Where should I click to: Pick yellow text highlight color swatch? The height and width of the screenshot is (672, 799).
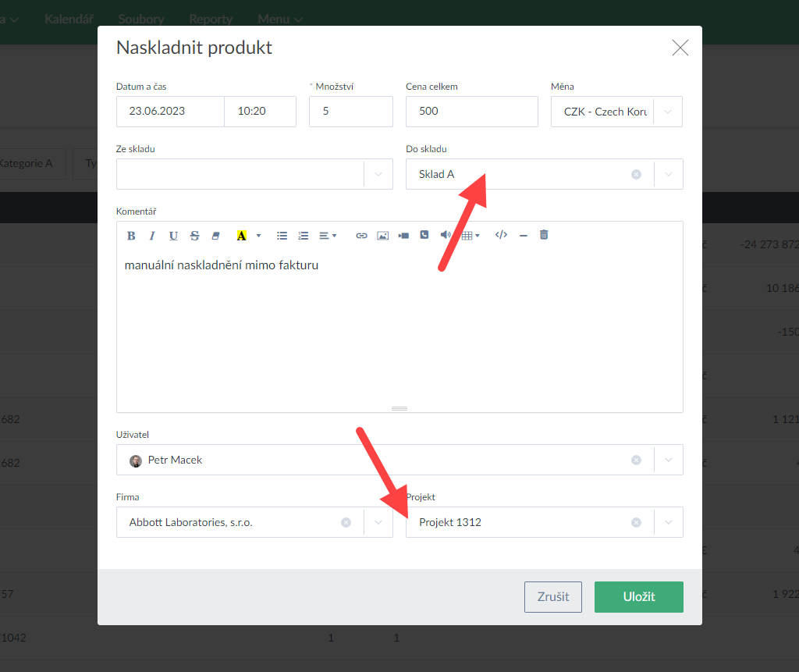pyautogui.click(x=241, y=236)
